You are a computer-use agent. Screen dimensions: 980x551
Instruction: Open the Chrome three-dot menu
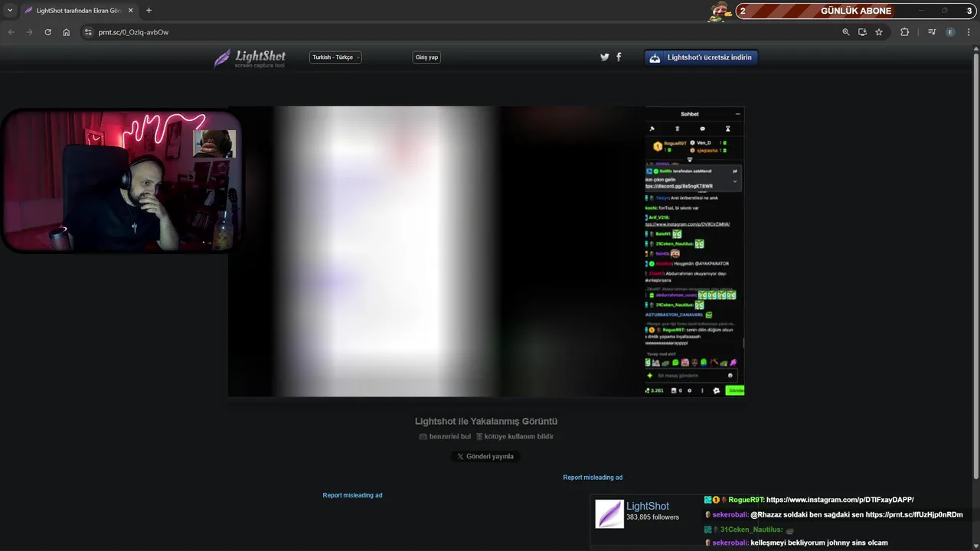[x=969, y=32]
